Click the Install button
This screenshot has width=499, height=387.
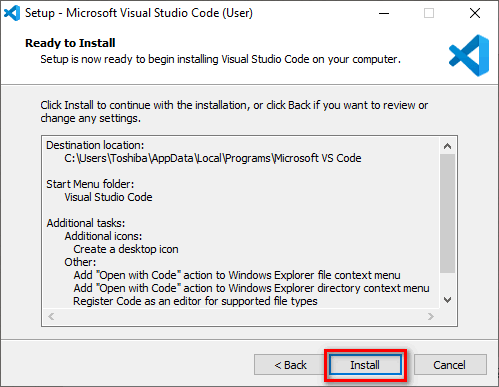point(365,365)
